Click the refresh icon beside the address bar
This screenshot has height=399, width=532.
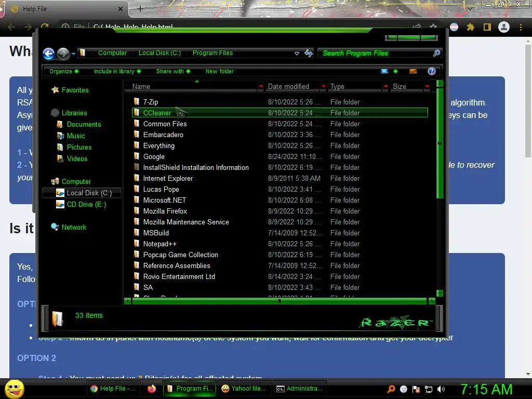309,53
